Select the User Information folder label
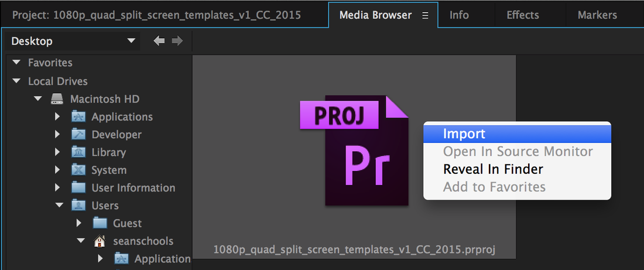This screenshot has width=644, height=270. click(133, 187)
